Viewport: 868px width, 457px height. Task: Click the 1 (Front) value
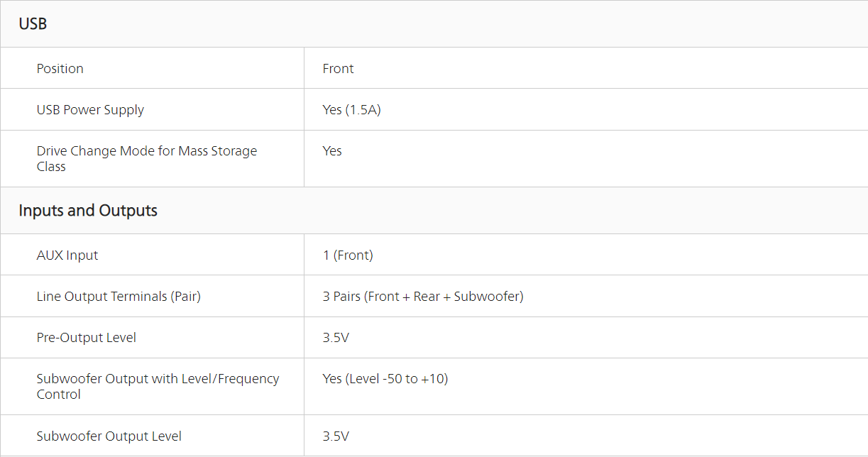[348, 255]
